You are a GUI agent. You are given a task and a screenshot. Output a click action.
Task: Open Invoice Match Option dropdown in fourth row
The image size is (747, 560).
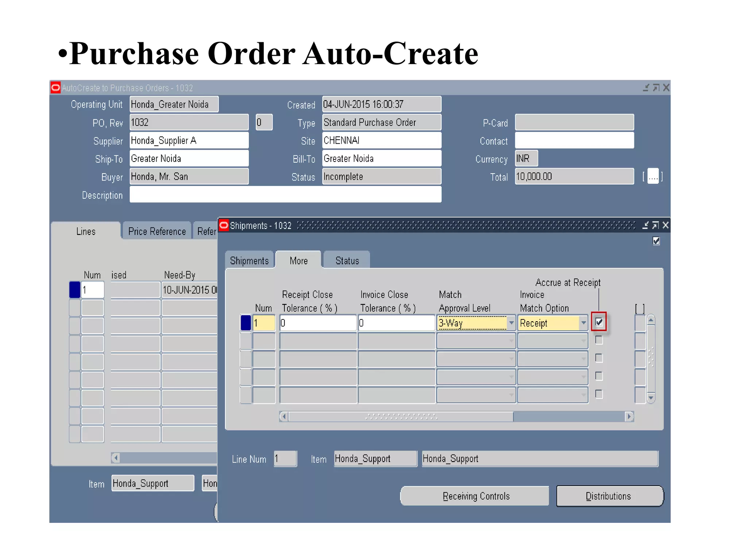click(x=584, y=377)
